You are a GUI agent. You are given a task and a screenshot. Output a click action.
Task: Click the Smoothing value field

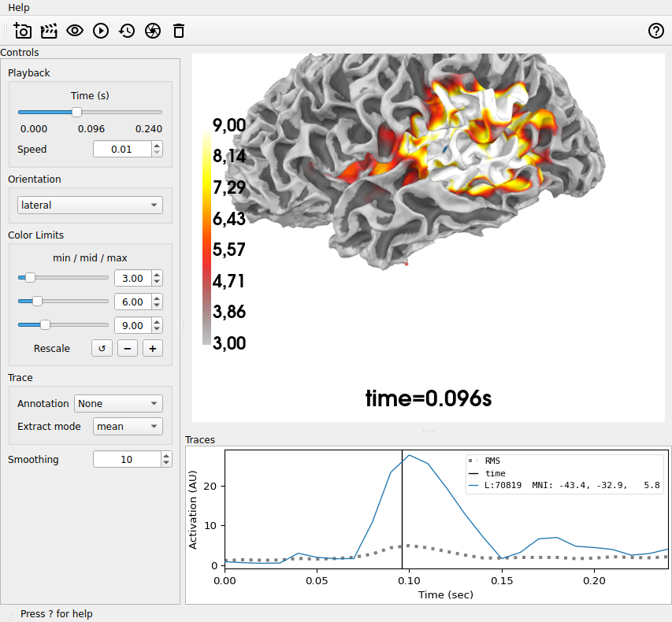(x=127, y=459)
